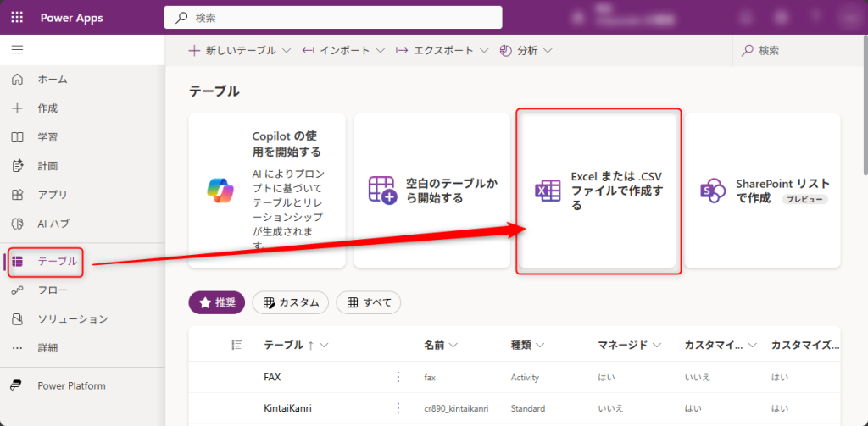Click the 作成 plus icon
The image size is (868, 426).
[x=17, y=108]
